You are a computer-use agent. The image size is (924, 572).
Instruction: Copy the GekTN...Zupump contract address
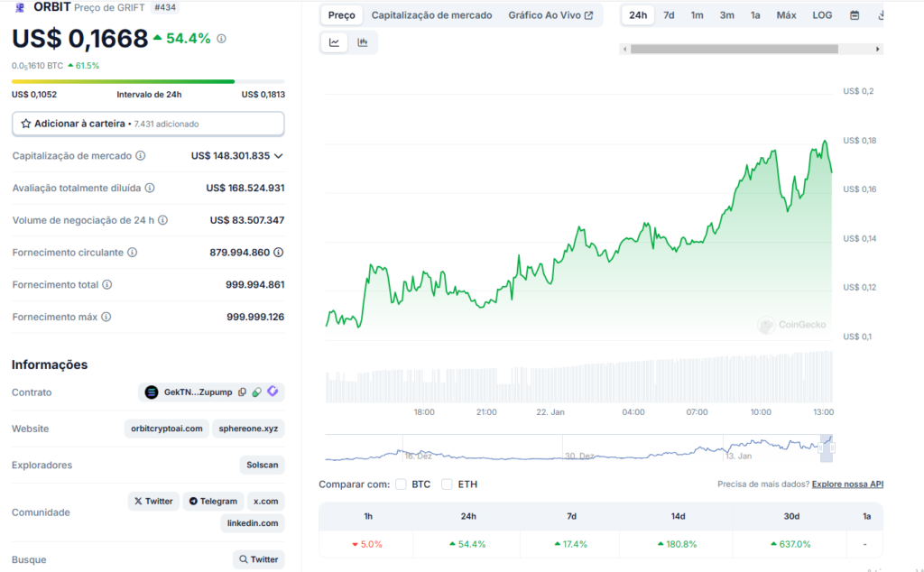click(x=242, y=392)
